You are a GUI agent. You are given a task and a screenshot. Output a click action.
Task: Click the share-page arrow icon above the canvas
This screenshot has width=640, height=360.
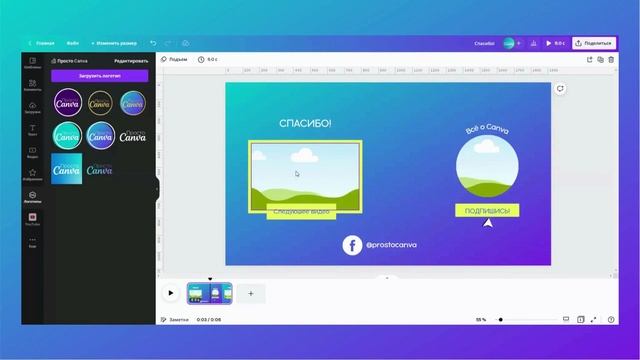[589, 60]
